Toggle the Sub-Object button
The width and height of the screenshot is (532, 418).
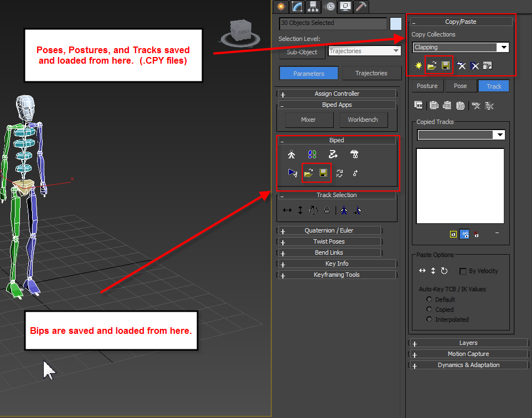[302, 52]
